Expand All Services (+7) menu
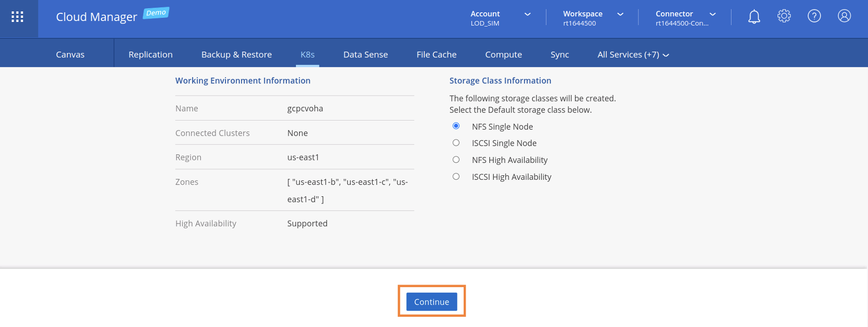 coord(633,55)
